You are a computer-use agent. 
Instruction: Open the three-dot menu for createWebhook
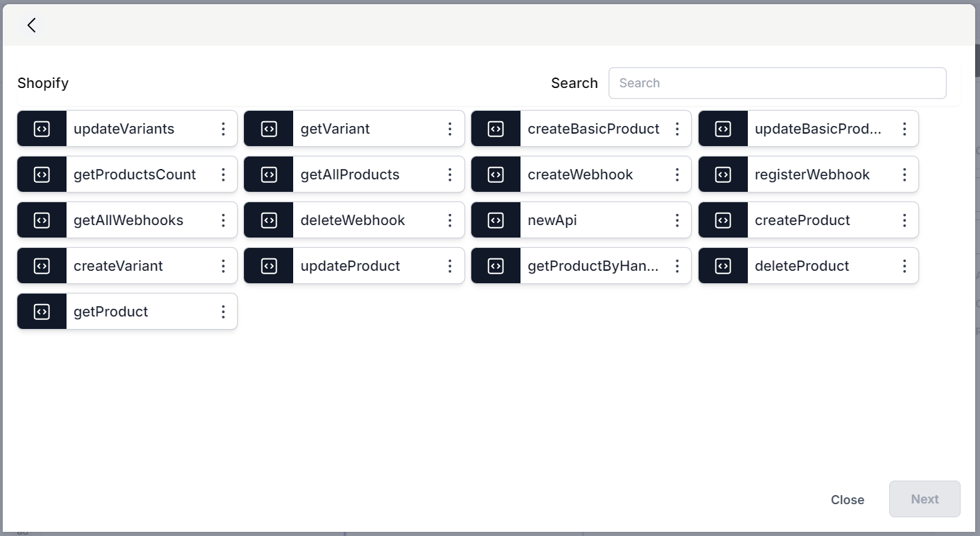click(x=677, y=175)
